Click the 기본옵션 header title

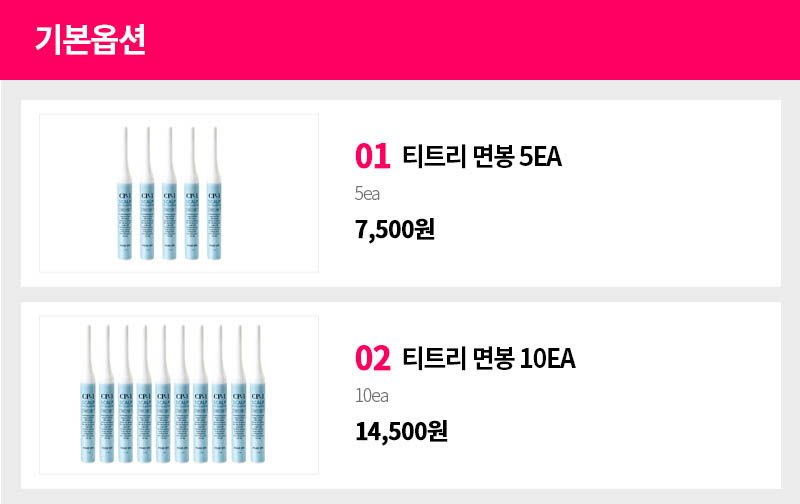point(90,39)
